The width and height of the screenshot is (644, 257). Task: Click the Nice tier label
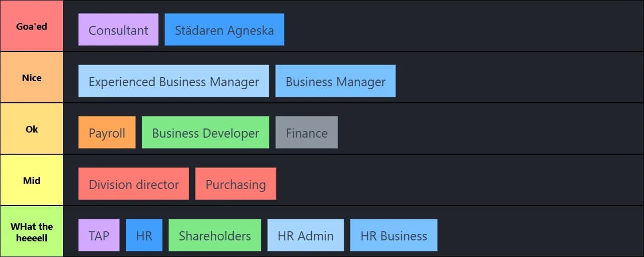(32, 78)
